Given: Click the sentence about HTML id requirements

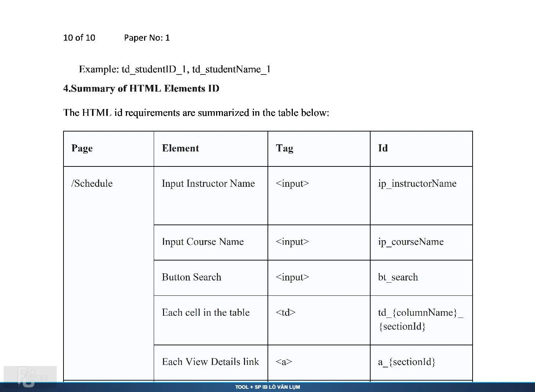Looking at the screenshot, I should (x=196, y=113).
